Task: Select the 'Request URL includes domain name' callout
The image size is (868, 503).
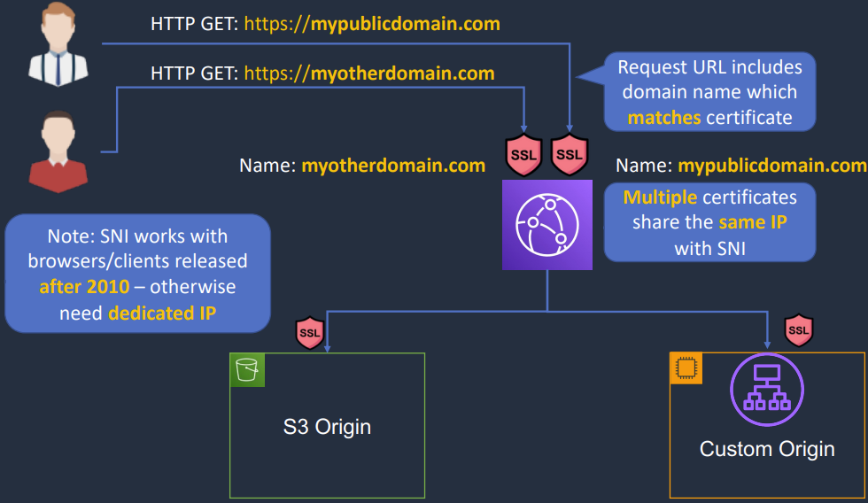Action: point(709,92)
